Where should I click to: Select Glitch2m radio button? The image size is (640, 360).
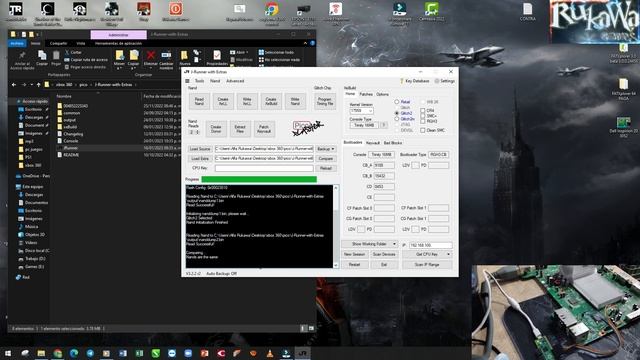397,119
